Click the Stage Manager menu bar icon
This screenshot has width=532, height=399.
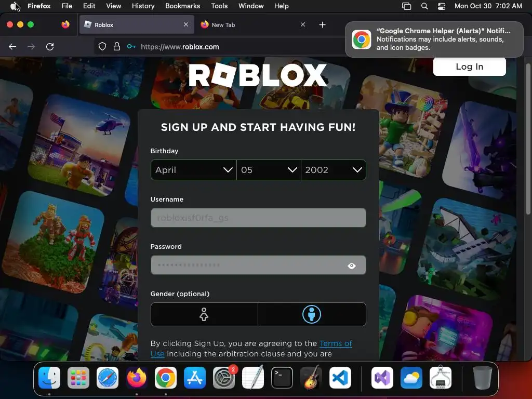pos(406,6)
